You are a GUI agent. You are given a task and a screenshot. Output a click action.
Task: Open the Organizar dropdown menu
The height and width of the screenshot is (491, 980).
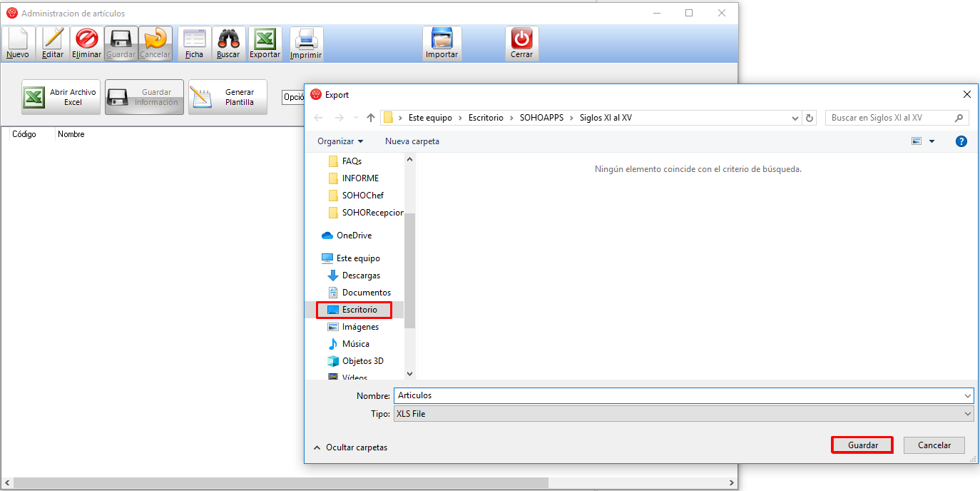340,141
